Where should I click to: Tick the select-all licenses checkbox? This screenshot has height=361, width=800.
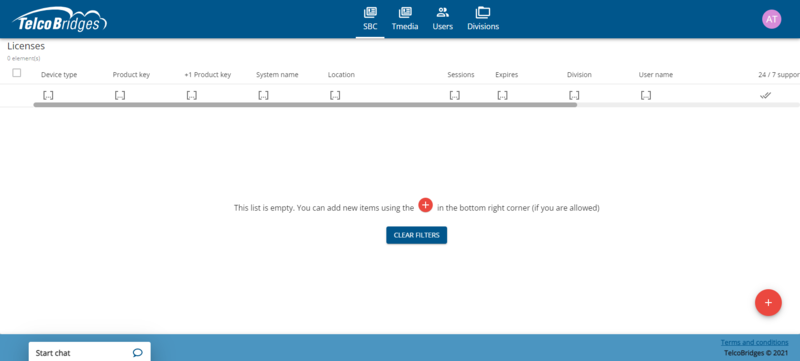pos(17,73)
